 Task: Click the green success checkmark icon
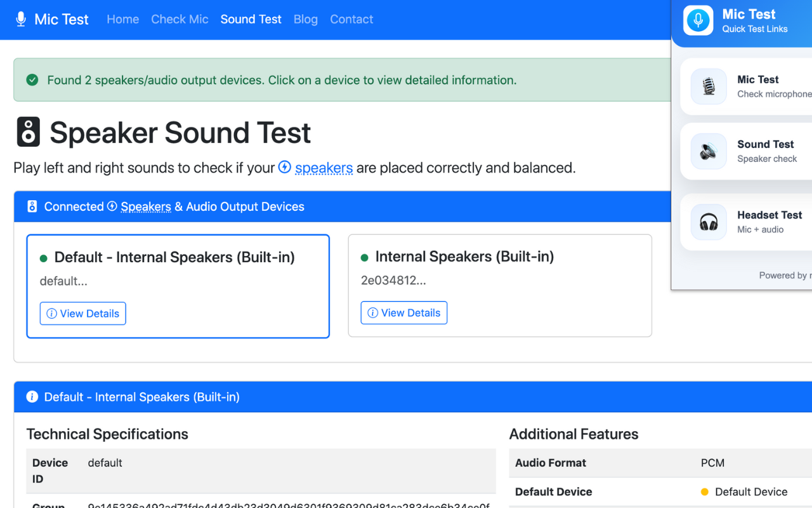32,80
